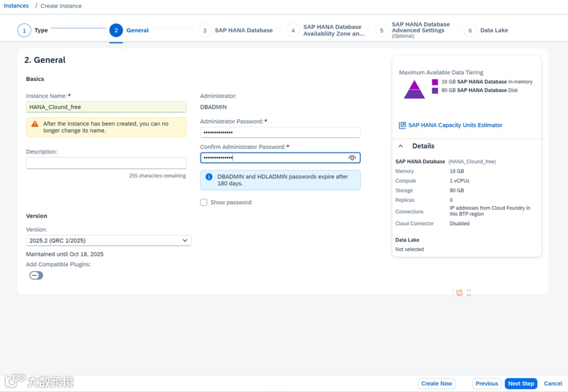Click the Next Step button
Screen dimensions: 568x392
(x=521, y=383)
